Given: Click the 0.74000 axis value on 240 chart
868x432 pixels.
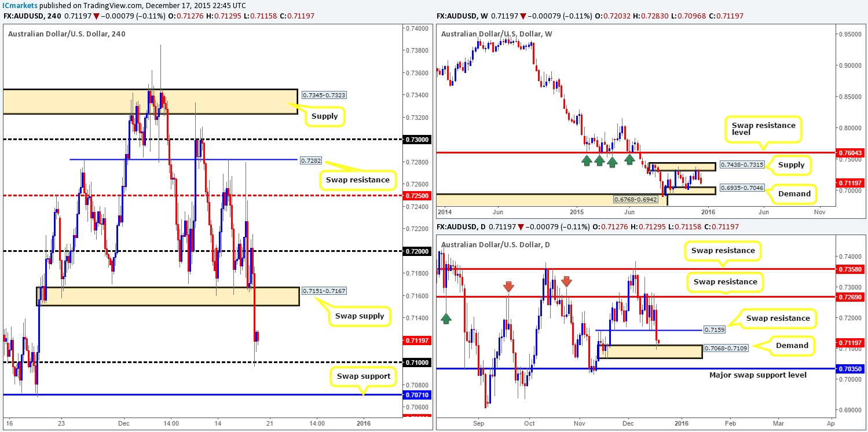Looking at the screenshot, I should click(417, 28).
